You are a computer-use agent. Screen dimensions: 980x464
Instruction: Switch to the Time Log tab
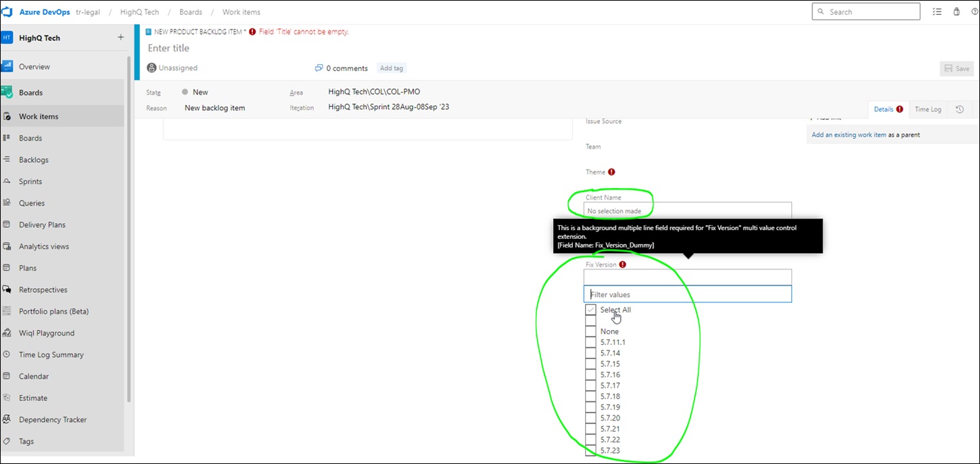[x=928, y=109]
